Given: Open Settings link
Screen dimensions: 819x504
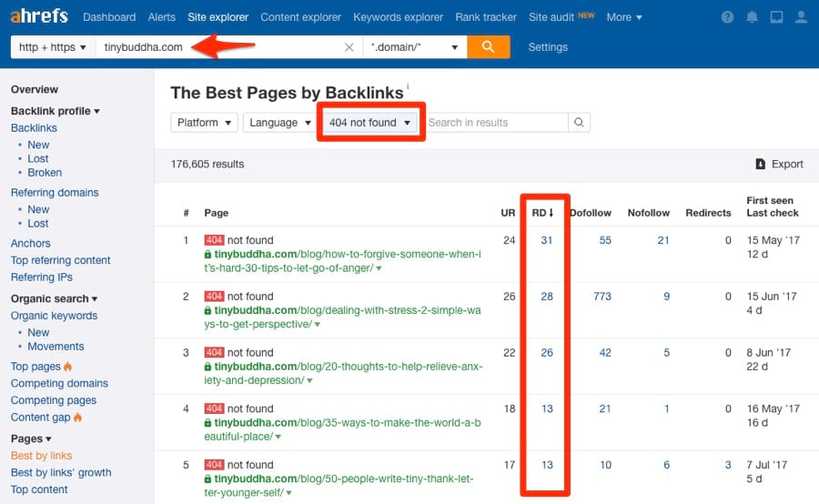Looking at the screenshot, I should (x=548, y=47).
